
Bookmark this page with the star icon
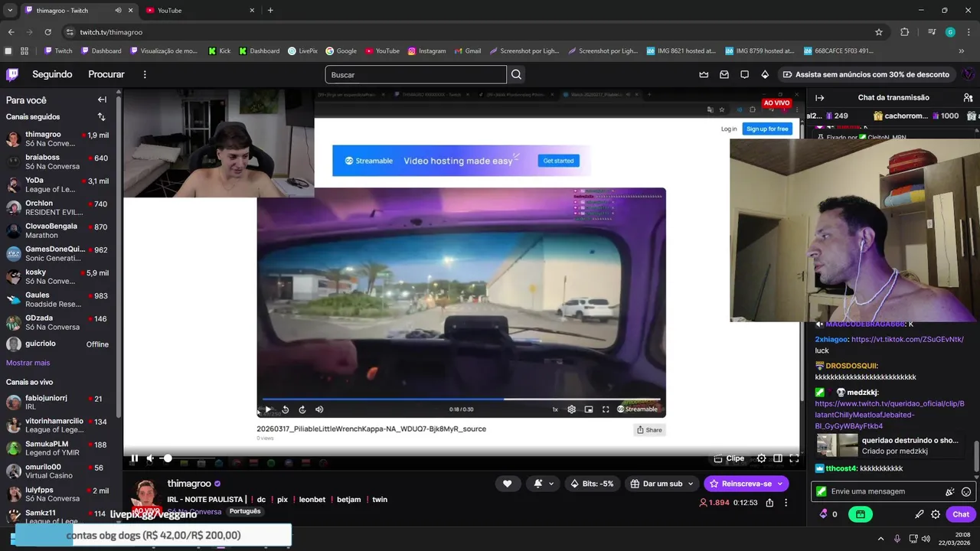pyautogui.click(x=879, y=32)
